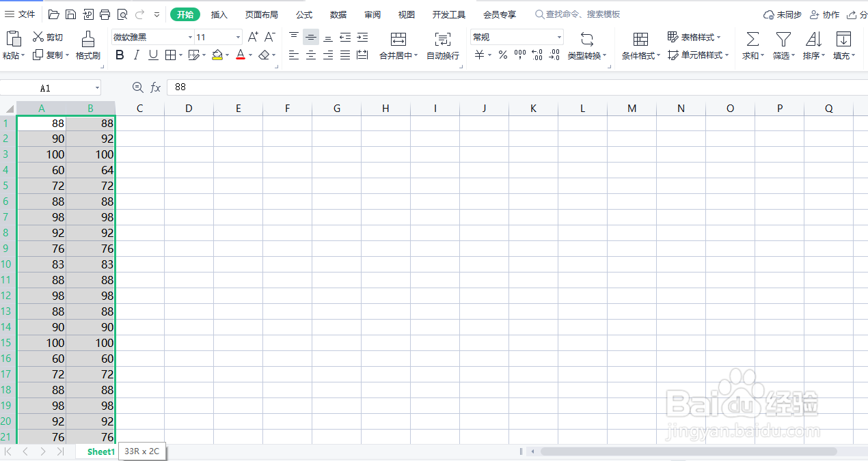Switch to the Page Layout (页面布局) tab
The image size is (868, 461).
(x=262, y=14)
